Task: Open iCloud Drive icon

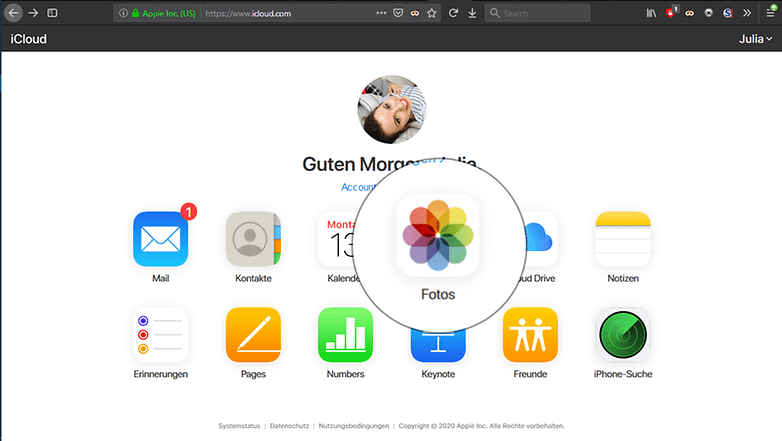Action: (x=540, y=239)
